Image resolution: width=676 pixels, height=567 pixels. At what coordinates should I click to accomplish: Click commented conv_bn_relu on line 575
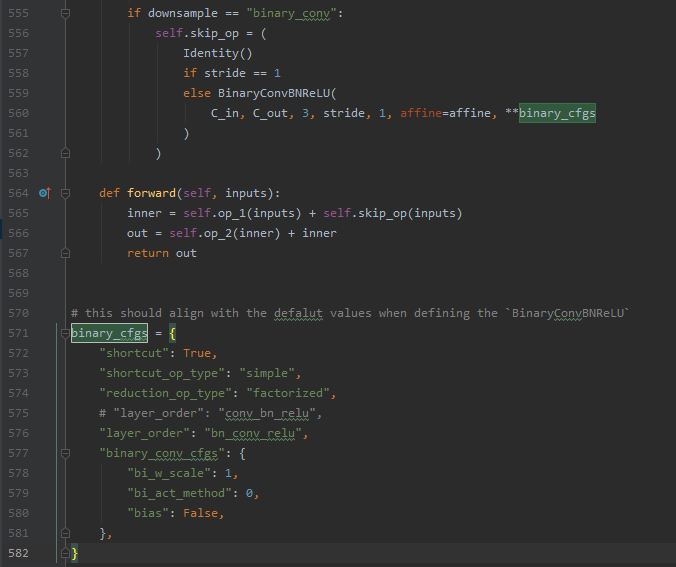pos(267,413)
